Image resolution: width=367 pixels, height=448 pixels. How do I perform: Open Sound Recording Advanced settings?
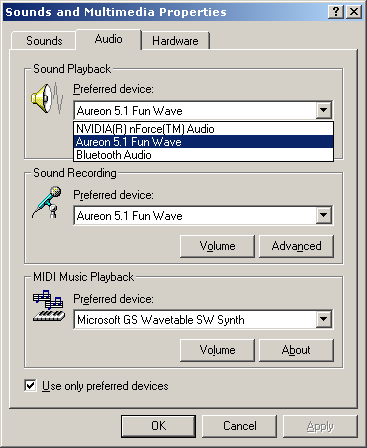point(296,246)
